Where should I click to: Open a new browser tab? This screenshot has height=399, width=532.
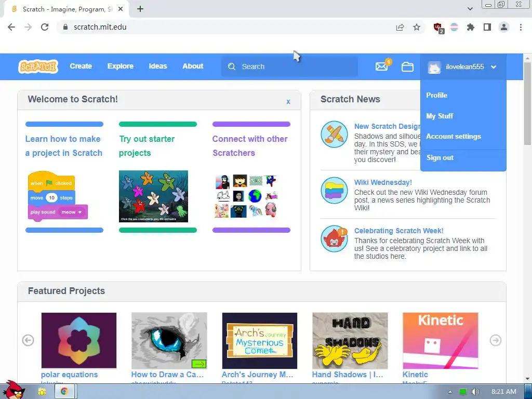coord(140,9)
